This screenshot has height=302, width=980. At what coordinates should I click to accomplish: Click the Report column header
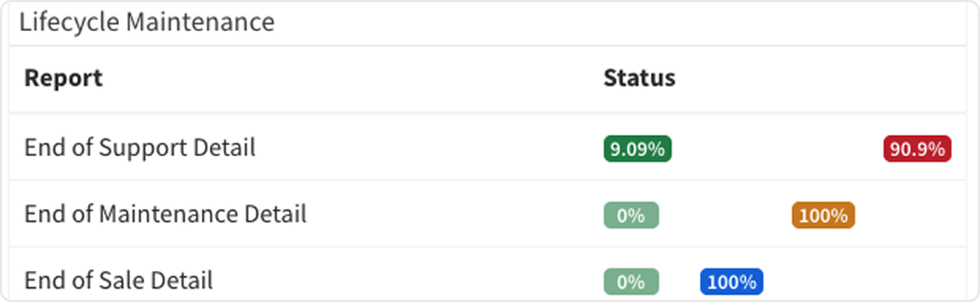(x=64, y=78)
